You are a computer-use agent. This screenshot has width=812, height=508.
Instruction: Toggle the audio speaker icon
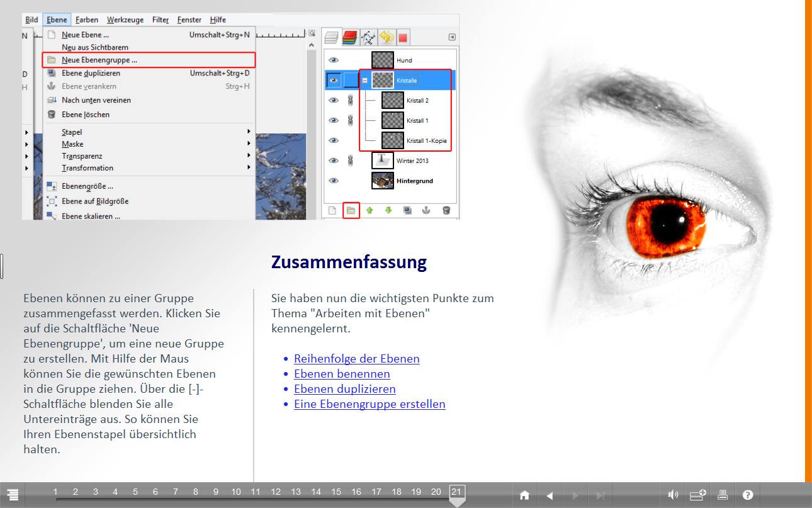point(673,495)
